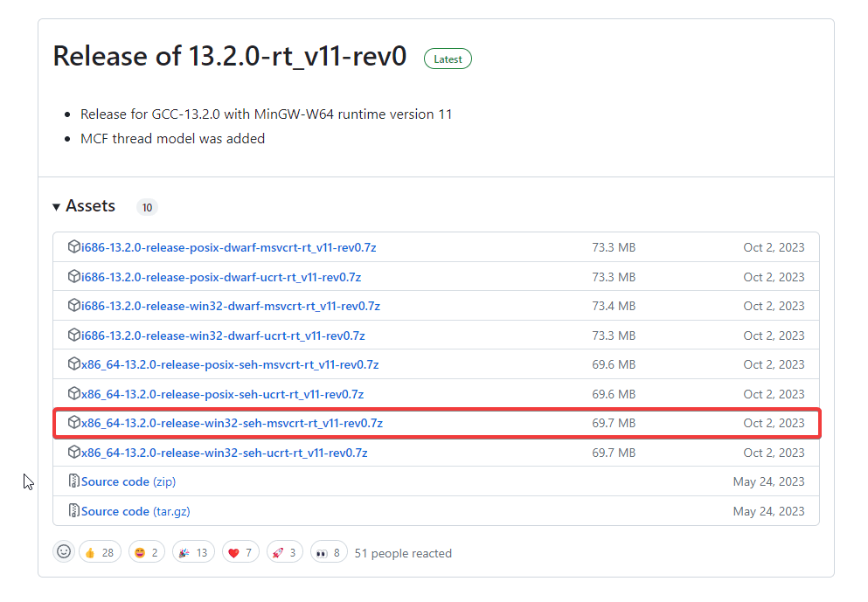Download x86_64 win32-seh-msvcrt 7z archive
This screenshot has height=602, width=868.
[232, 423]
